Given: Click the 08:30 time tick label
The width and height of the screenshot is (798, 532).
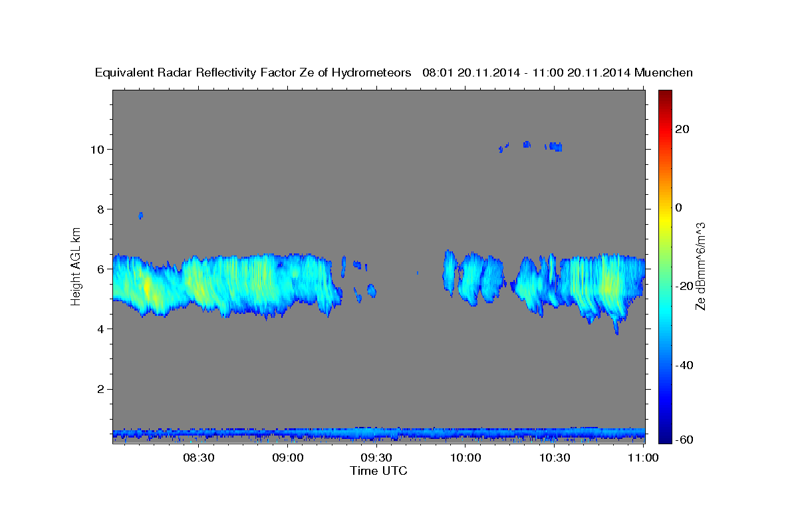Looking at the screenshot, I should click(x=199, y=458).
